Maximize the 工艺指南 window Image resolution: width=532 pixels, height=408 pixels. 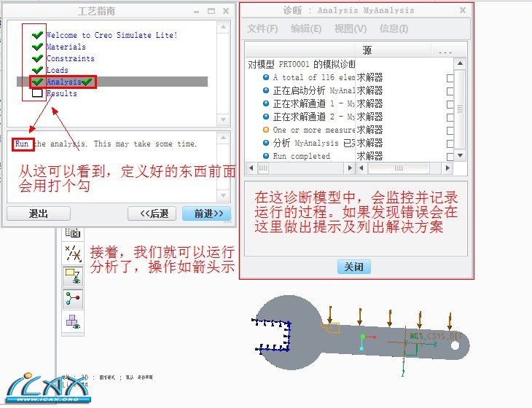point(211,11)
